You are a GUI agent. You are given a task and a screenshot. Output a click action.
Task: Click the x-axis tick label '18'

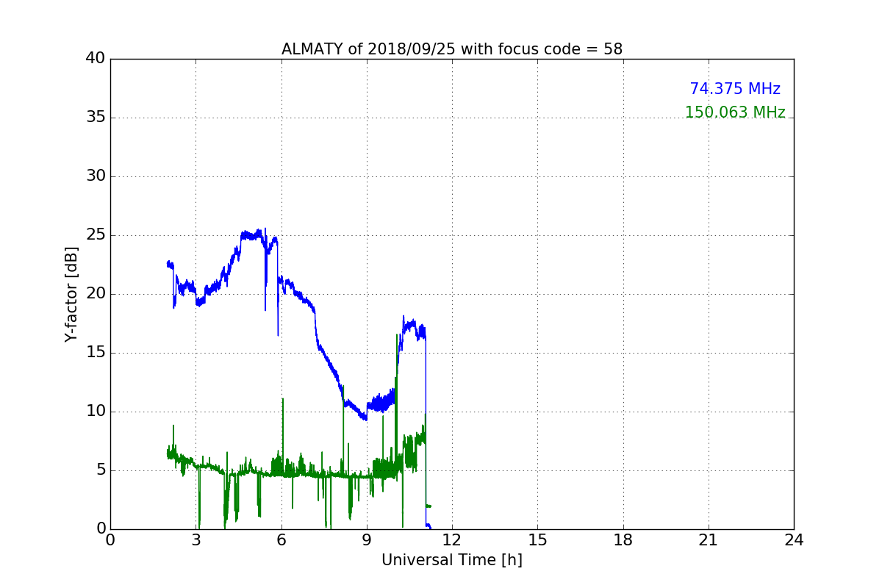click(x=623, y=540)
